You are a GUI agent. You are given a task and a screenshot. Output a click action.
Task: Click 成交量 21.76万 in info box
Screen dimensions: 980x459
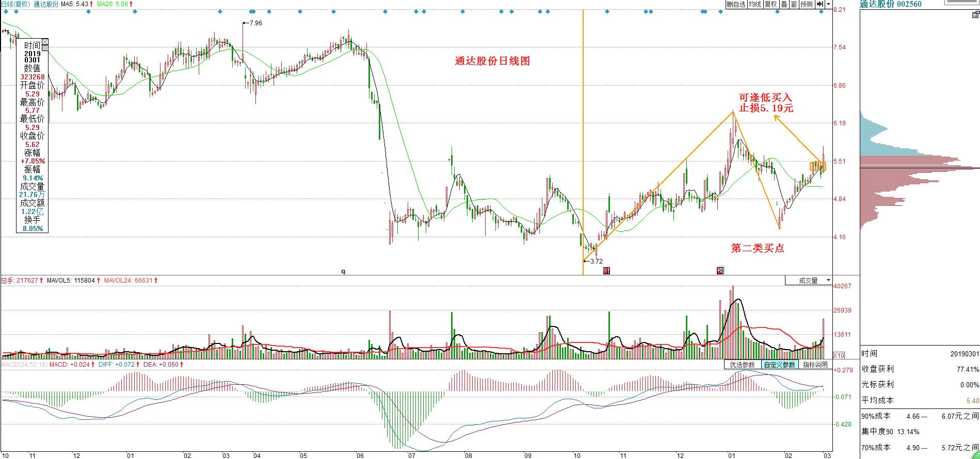[32, 190]
